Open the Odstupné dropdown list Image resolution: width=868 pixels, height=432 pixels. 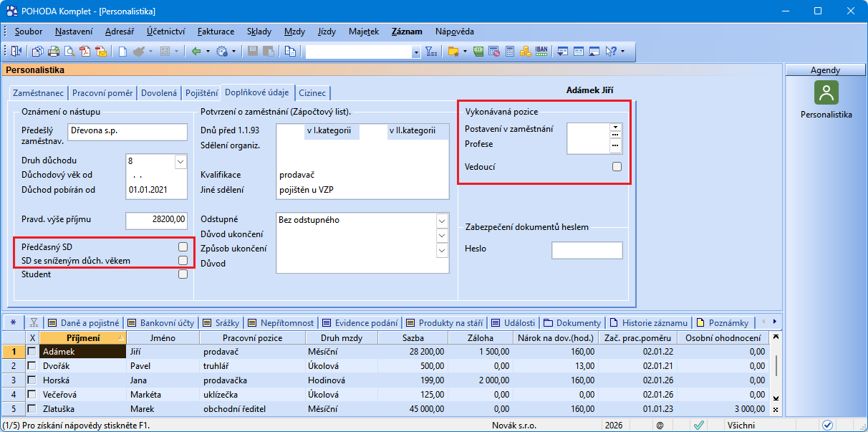441,221
